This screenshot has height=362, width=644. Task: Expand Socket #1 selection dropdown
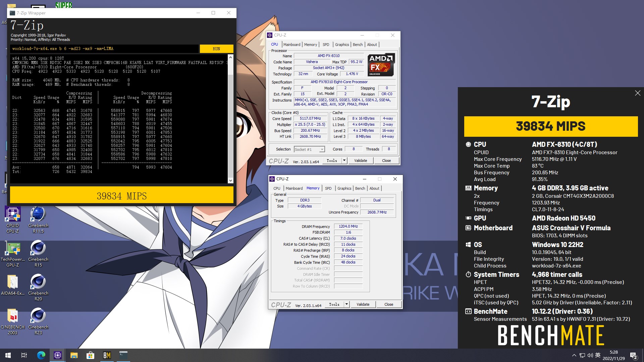[322, 149]
